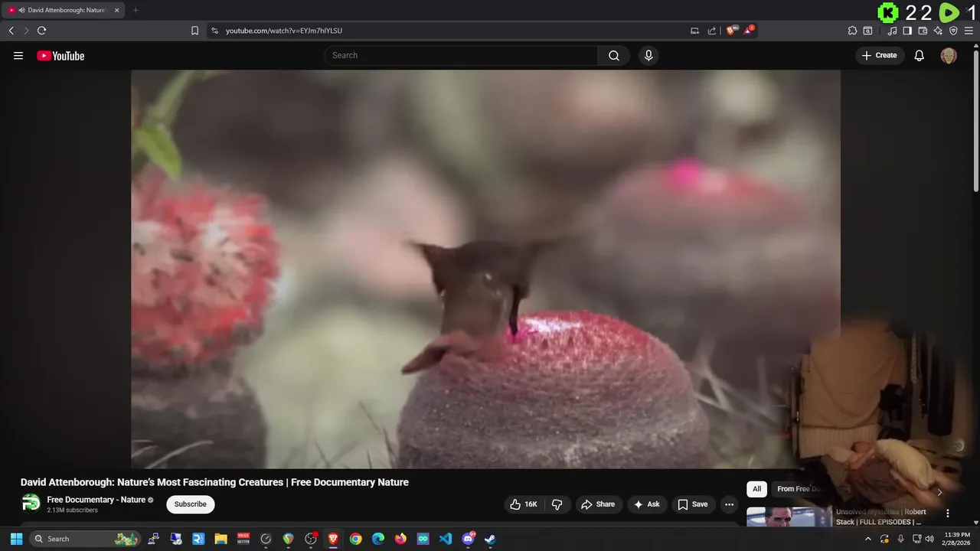Viewport: 980px width, 551px height.
Task: Open Discord from the taskbar
Action: [468, 539]
